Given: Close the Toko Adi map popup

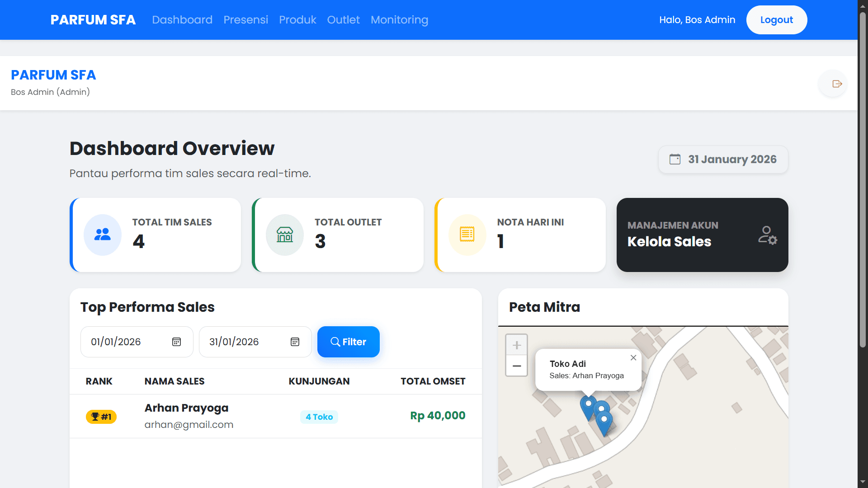Looking at the screenshot, I should [x=633, y=357].
